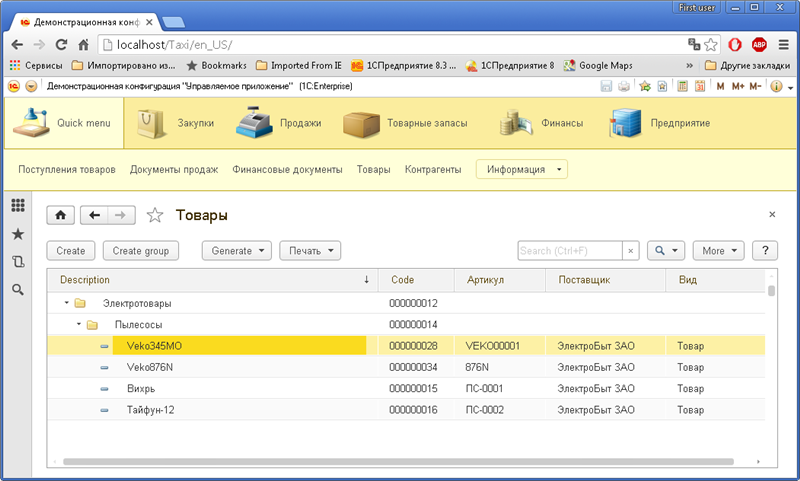This screenshot has width=800, height=481.
Task: Collapse the Пылесосы subgroup
Action: pyautogui.click(x=79, y=324)
